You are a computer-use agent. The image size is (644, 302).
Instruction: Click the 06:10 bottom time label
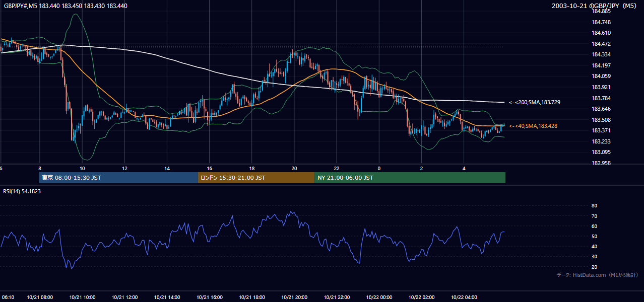(7, 297)
